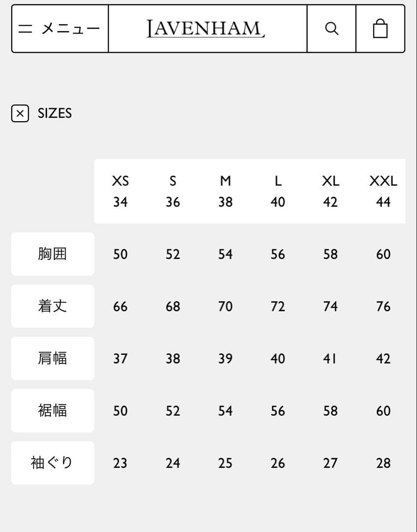Select the XS 34 size column header
The height and width of the screenshot is (532, 417).
(120, 191)
